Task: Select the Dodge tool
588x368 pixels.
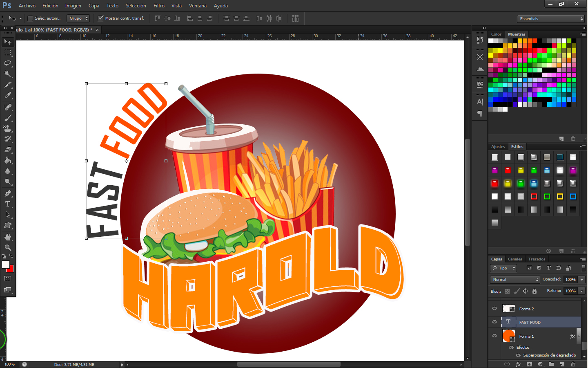Action: (8, 182)
